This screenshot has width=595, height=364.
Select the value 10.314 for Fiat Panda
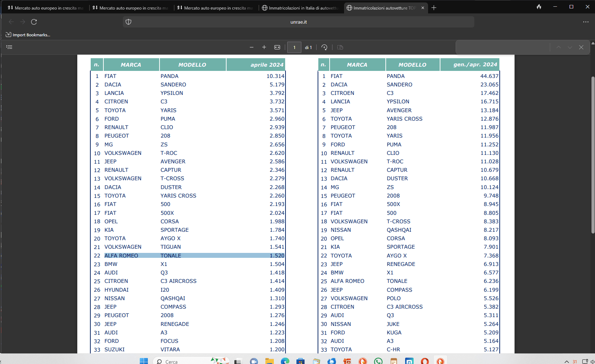275,76
